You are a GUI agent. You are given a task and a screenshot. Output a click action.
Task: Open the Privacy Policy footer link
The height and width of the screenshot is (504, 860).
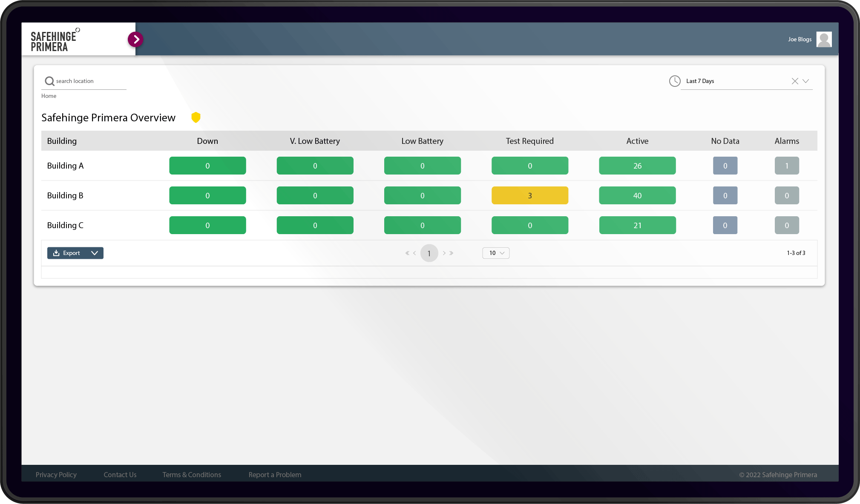pos(56,475)
